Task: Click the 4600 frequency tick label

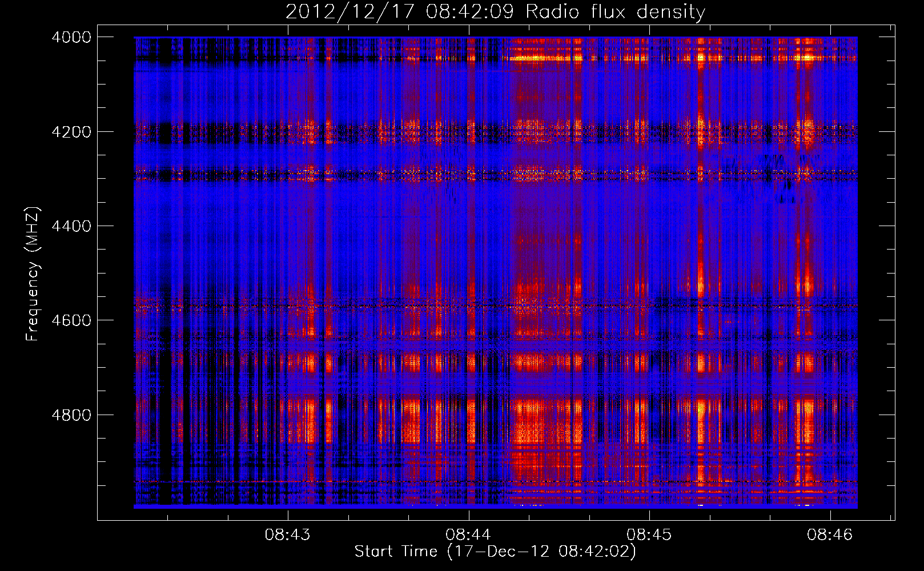Action: point(71,320)
